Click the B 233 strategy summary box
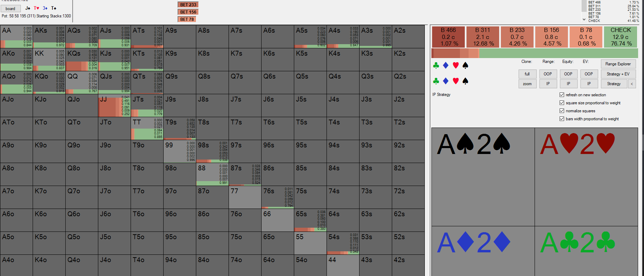Viewport: 644px width, 276px height. tap(517, 37)
